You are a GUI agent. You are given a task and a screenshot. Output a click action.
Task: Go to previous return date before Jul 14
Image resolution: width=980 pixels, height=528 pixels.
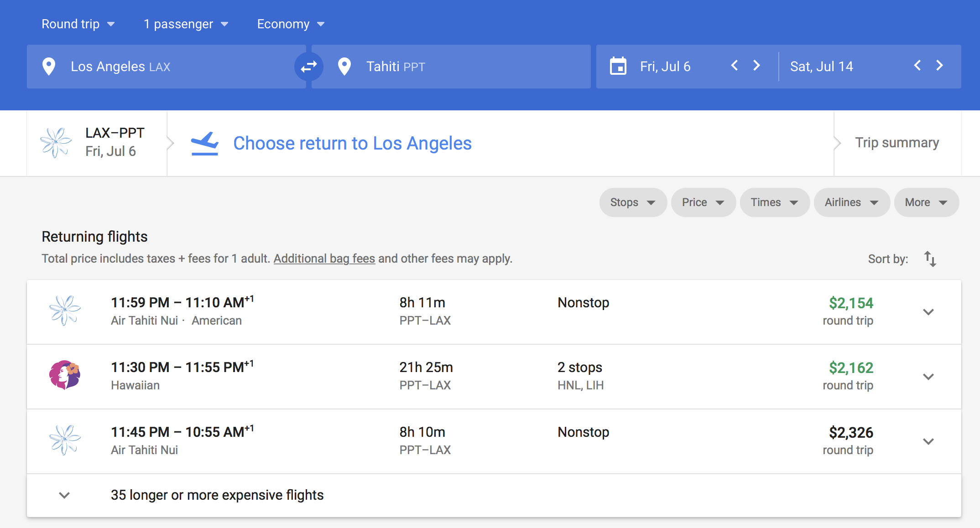(x=917, y=66)
